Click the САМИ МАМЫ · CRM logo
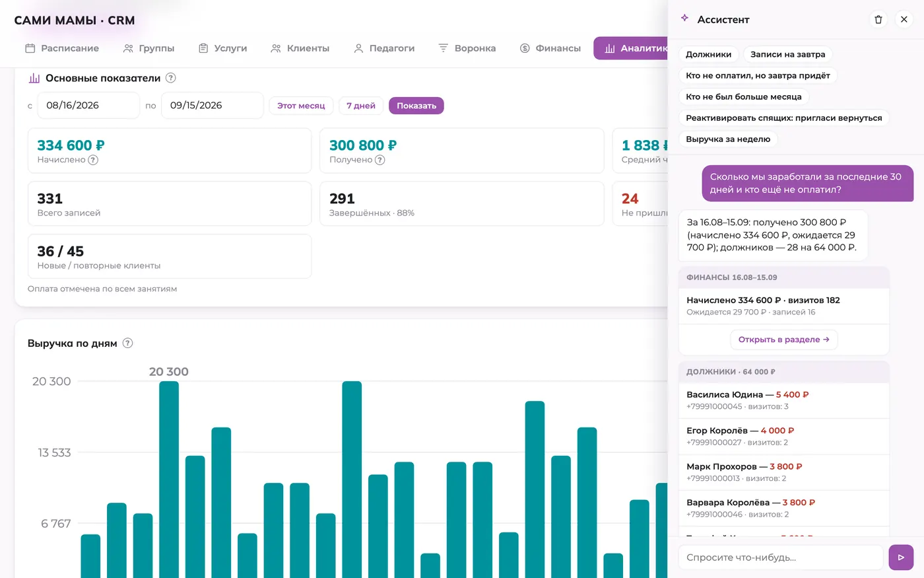The image size is (924, 578). [x=75, y=20]
